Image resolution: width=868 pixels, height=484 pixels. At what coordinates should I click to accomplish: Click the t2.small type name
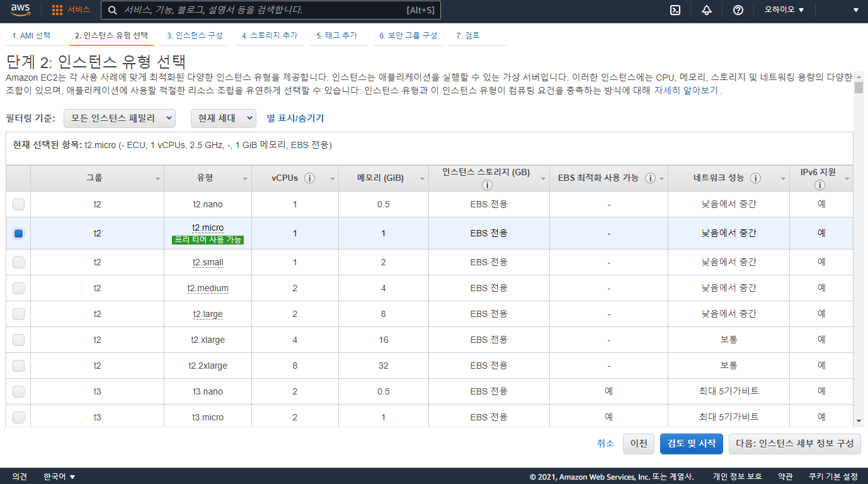tap(208, 262)
